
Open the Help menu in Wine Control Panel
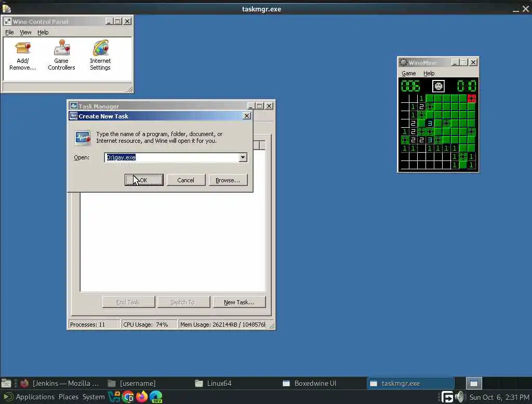[43, 32]
